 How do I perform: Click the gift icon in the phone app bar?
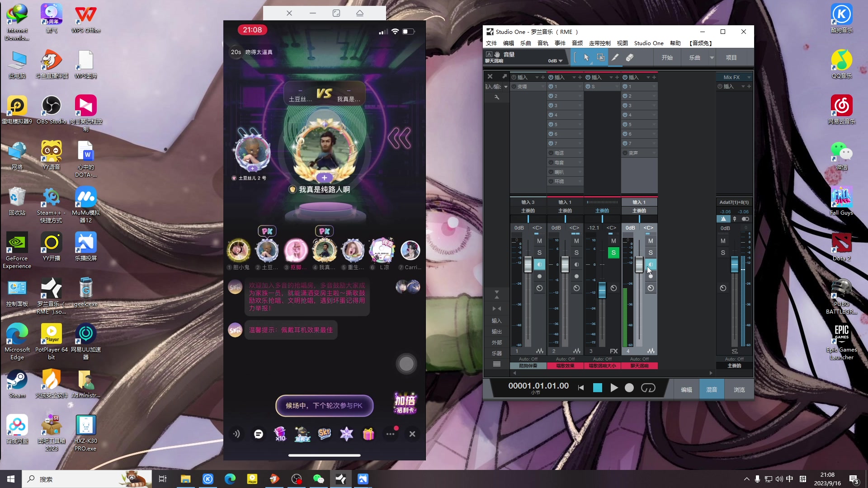368,434
